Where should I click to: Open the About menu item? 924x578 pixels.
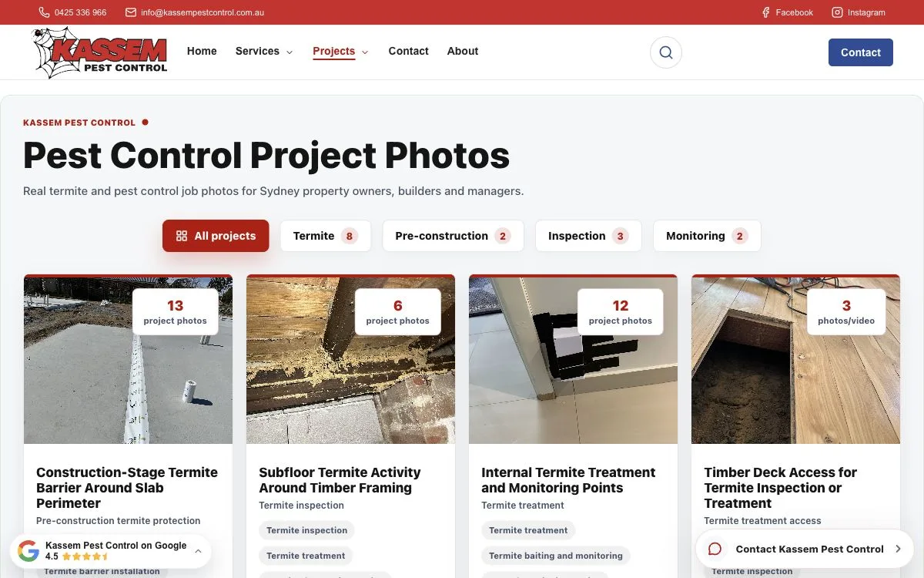463,51
